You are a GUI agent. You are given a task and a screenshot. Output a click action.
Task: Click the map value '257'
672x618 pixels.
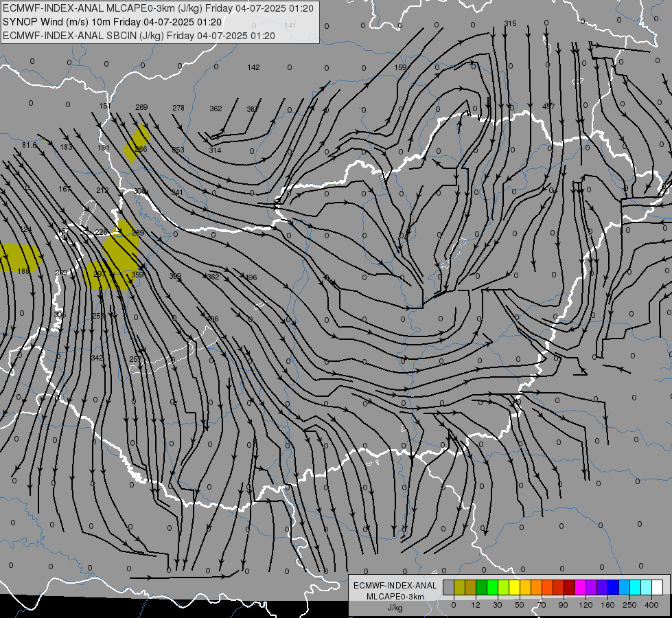click(135, 359)
